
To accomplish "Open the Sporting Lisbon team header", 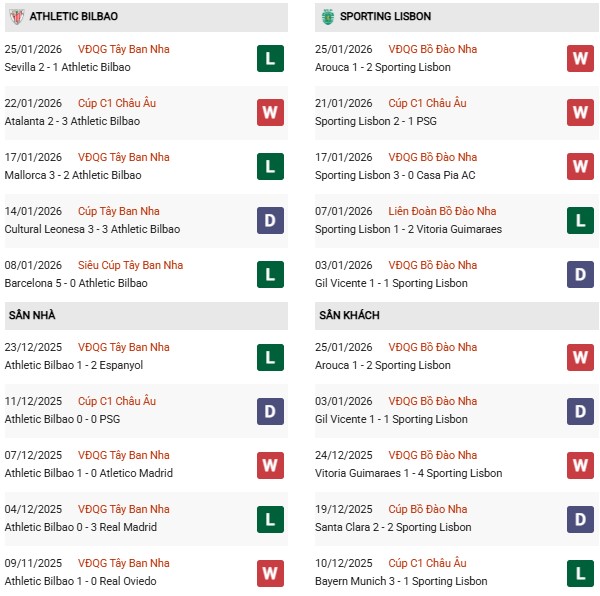I will click(385, 17).
